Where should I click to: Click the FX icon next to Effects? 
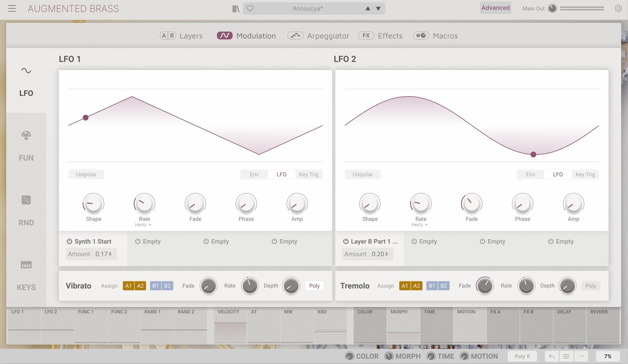[x=366, y=35]
